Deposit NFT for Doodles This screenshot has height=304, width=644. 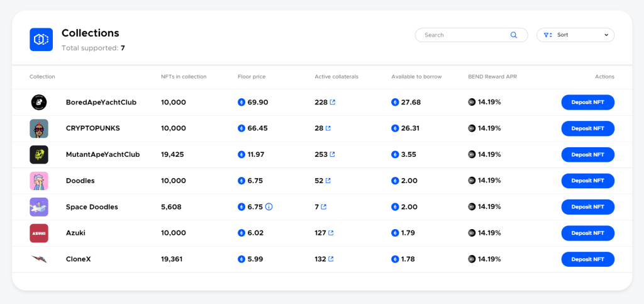click(x=588, y=181)
